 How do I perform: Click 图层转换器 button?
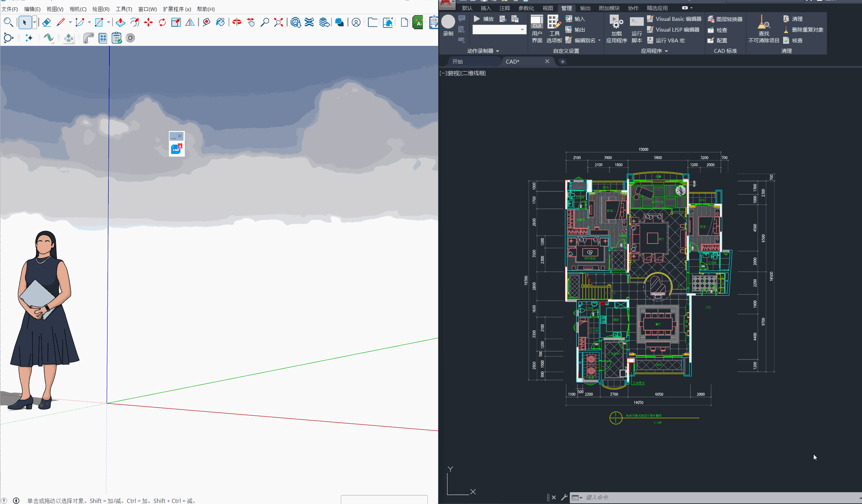tap(725, 19)
